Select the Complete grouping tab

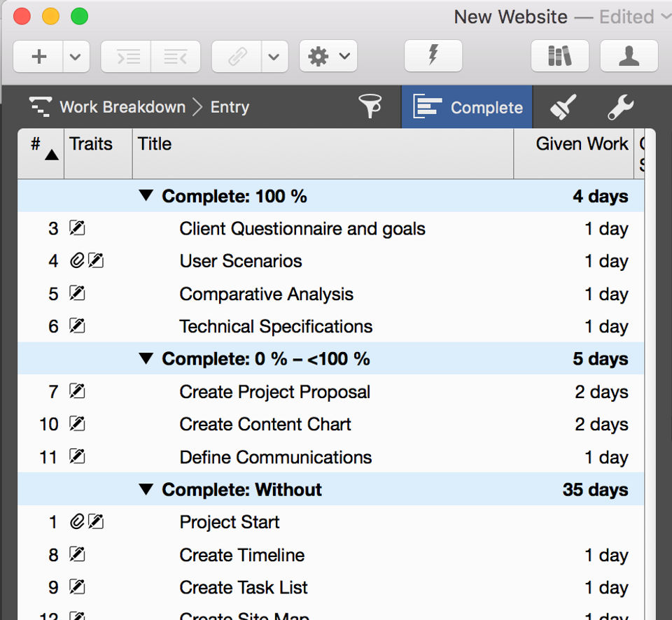point(468,107)
